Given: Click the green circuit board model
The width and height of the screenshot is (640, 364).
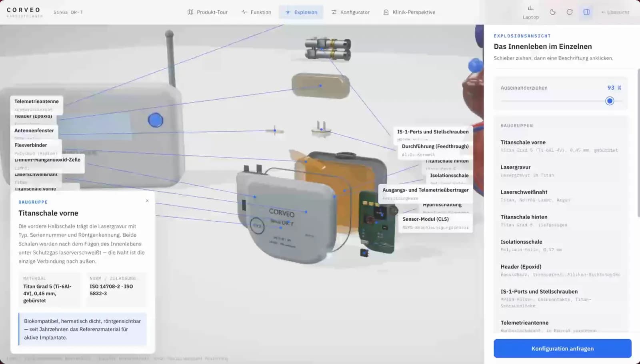Looking at the screenshot, I should click(x=377, y=222).
